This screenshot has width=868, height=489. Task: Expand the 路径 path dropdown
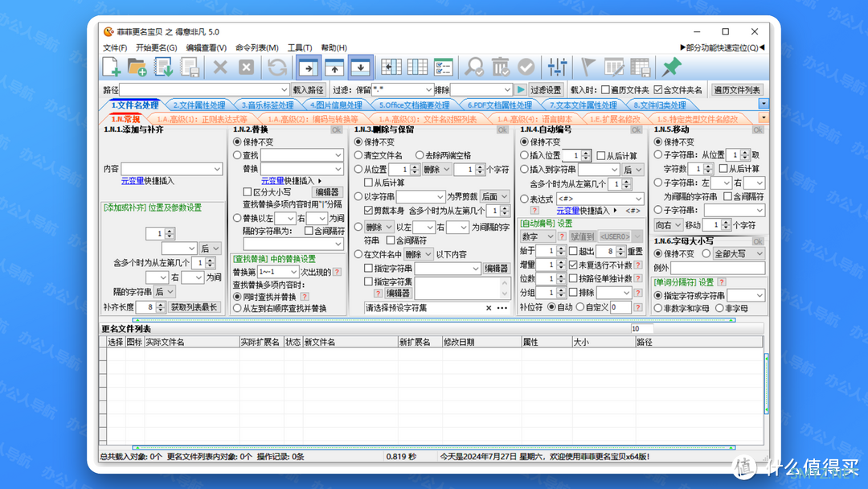point(285,90)
